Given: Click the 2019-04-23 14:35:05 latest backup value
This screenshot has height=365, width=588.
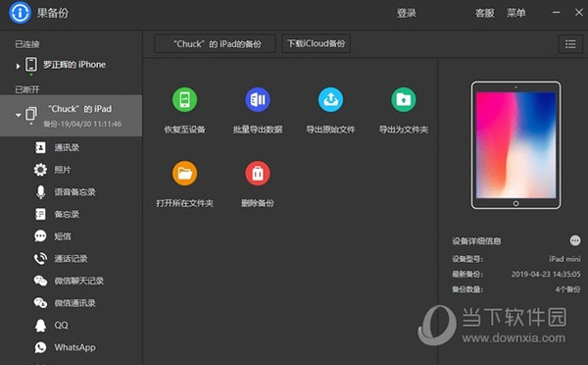Looking at the screenshot, I should [x=546, y=274].
